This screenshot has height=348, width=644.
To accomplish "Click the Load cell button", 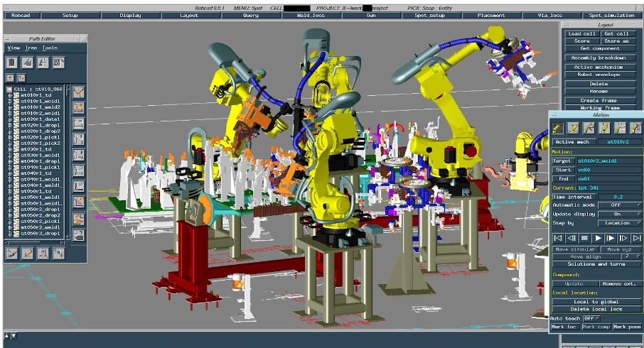I will tap(582, 33).
